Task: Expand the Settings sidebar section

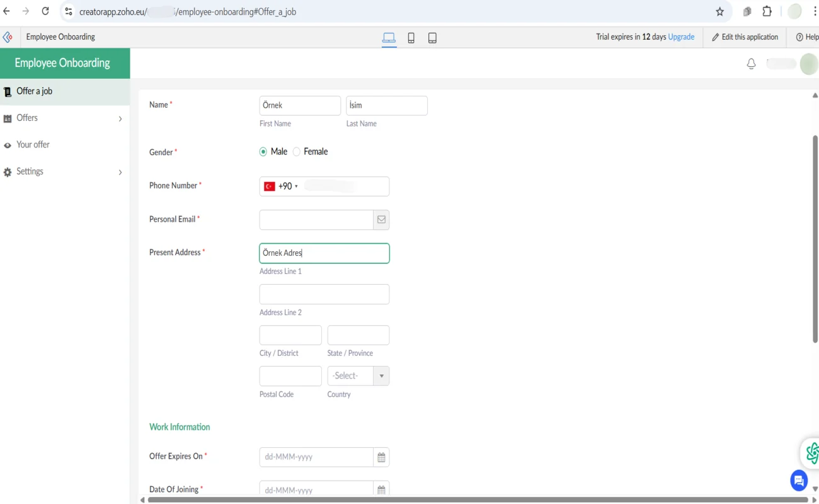Action: pos(120,172)
